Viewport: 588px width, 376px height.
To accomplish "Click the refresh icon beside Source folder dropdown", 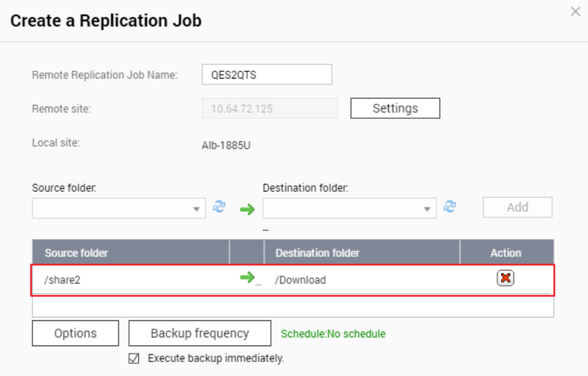I will [x=219, y=207].
